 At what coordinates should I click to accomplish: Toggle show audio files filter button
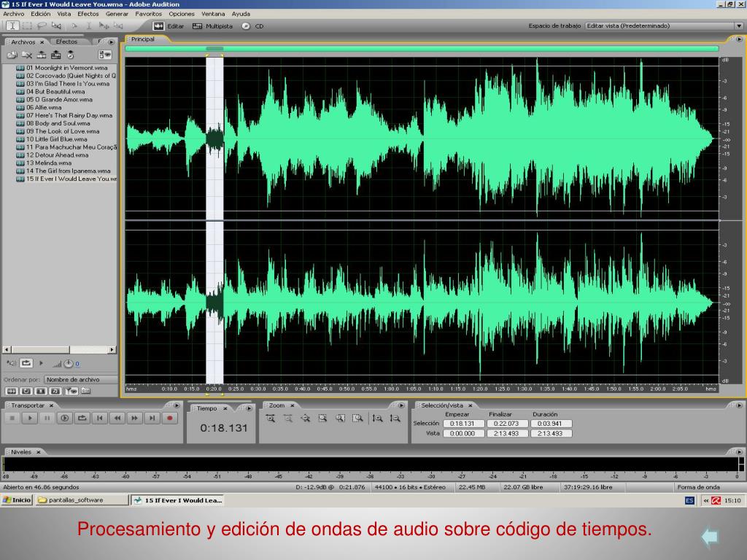point(12,391)
